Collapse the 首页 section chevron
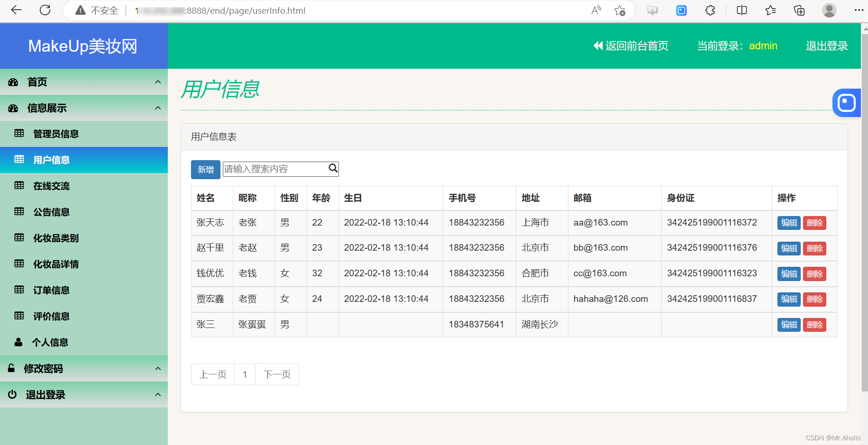This screenshot has height=445, width=868. coord(158,82)
